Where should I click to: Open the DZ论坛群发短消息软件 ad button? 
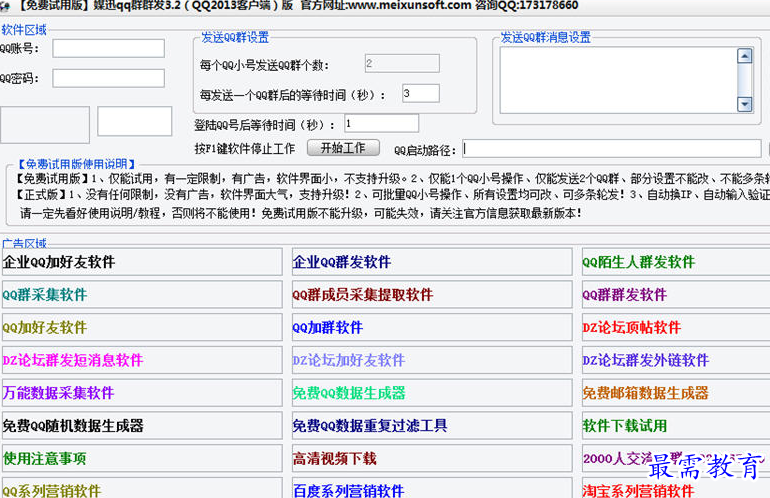tap(142, 360)
